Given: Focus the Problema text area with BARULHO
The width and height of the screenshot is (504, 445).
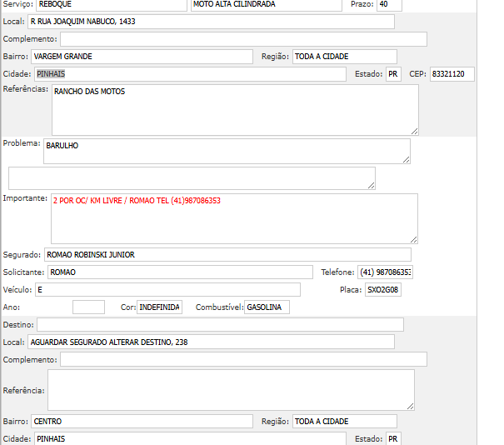Looking at the screenshot, I should click(226, 151).
